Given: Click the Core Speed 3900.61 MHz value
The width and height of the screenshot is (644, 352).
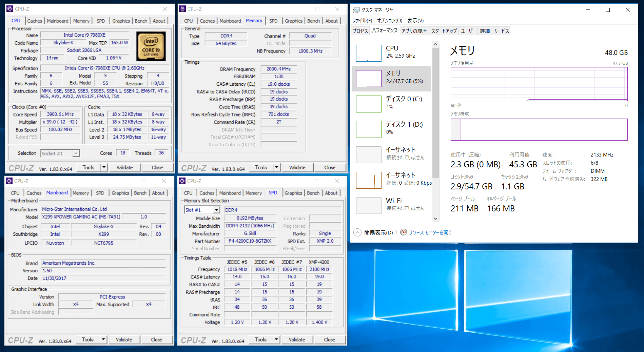Looking at the screenshot, I should pyautogui.click(x=60, y=114).
